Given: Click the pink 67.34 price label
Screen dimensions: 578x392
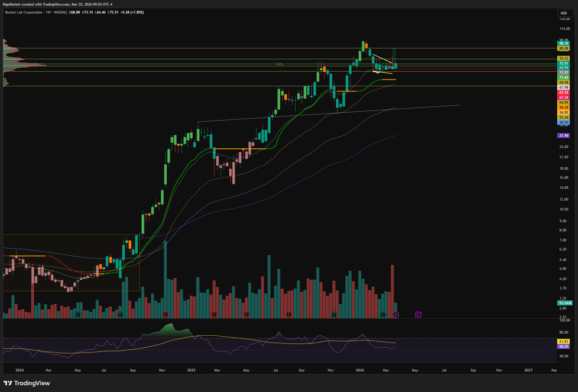Looking at the screenshot, I should (x=564, y=97).
